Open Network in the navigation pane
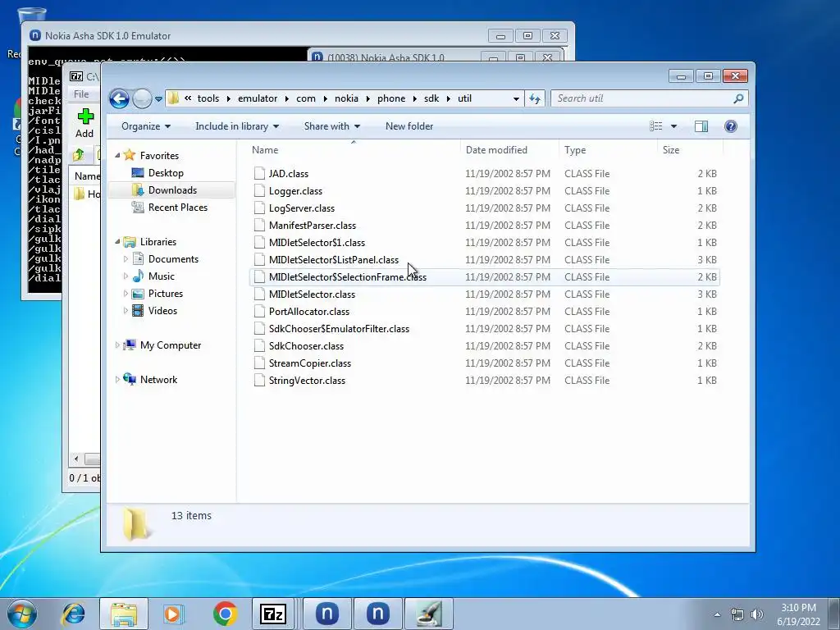 click(158, 379)
